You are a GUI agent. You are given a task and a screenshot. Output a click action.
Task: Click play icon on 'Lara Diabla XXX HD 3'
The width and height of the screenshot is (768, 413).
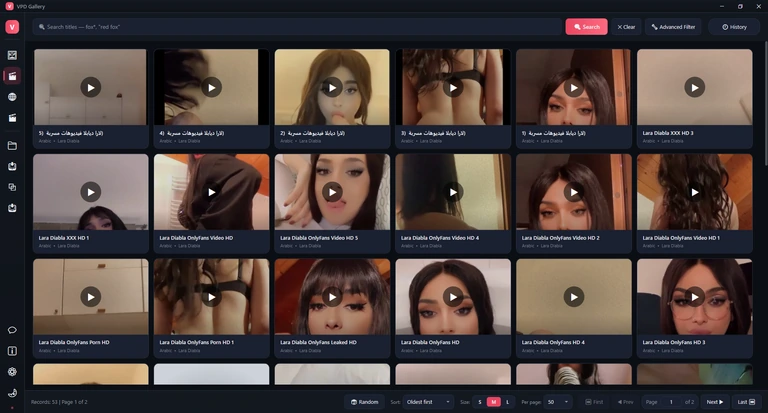(x=695, y=87)
